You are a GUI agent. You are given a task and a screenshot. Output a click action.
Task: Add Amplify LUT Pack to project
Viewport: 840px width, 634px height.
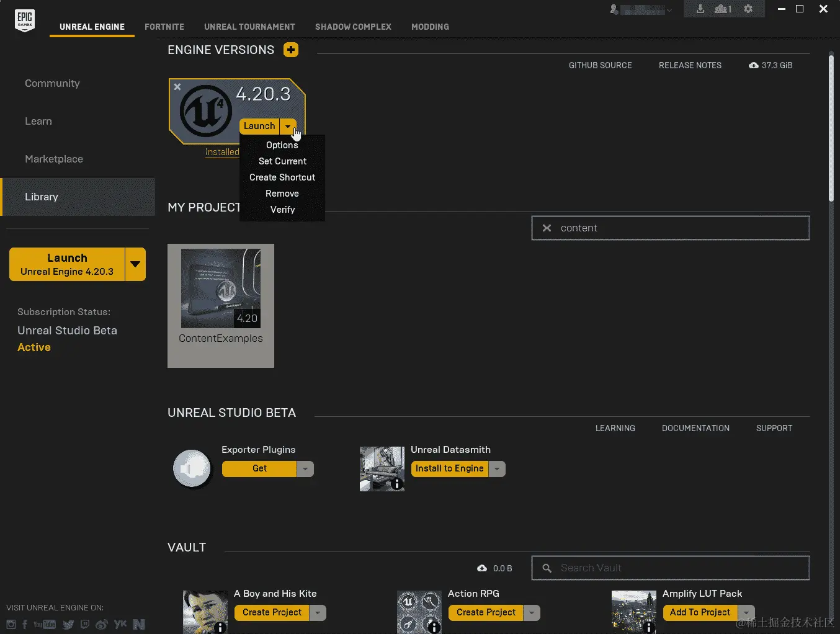(x=700, y=613)
